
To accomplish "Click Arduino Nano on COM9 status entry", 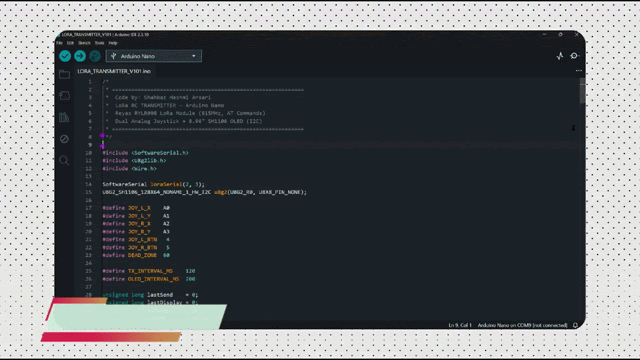I will (522, 325).
